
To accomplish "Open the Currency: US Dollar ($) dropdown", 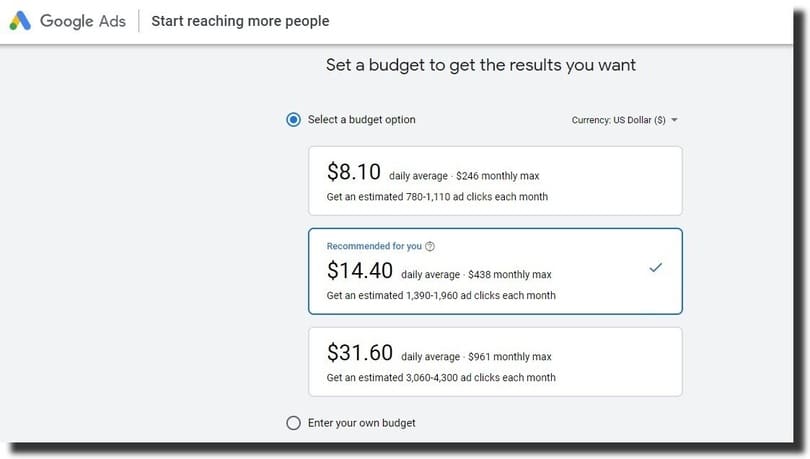I will tap(624, 120).
